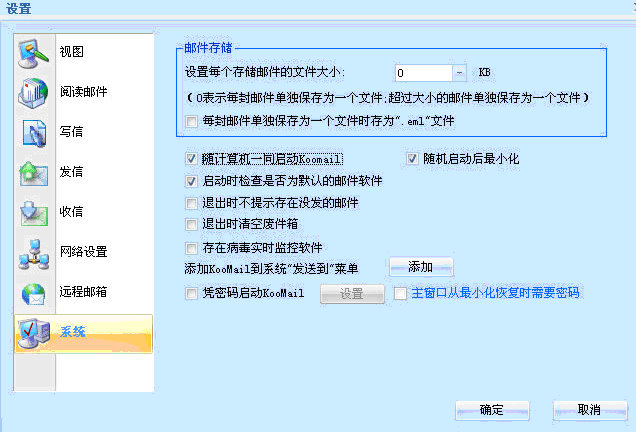
Task: Open the 发信 settings icon
Action: click(33, 173)
